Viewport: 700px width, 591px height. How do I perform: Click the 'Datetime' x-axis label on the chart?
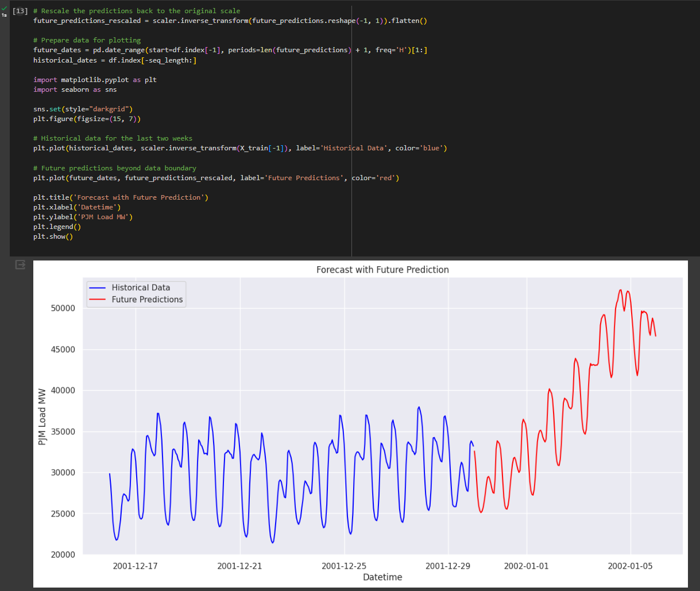(382, 577)
